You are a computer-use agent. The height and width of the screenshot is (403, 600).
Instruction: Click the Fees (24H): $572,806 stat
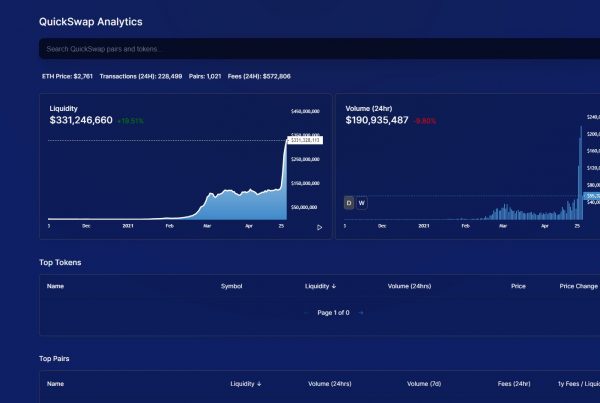click(259, 77)
